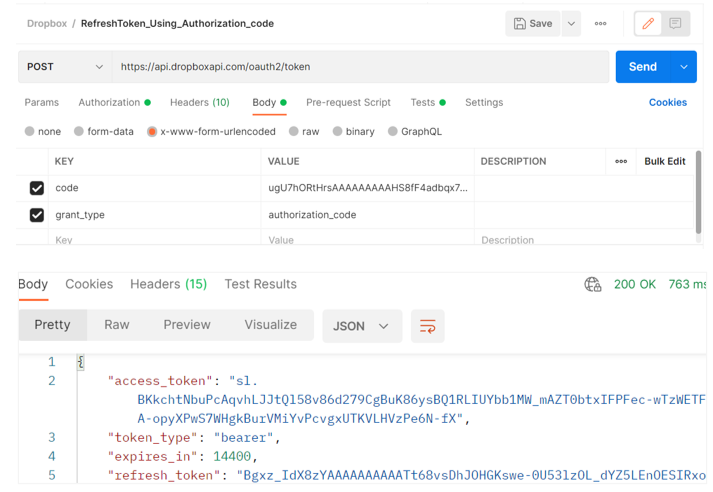Image resolution: width=713 pixels, height=492 pixels.
Task: Uncheck the grant_type parameter checkbox
Action: tap(37, 215)
